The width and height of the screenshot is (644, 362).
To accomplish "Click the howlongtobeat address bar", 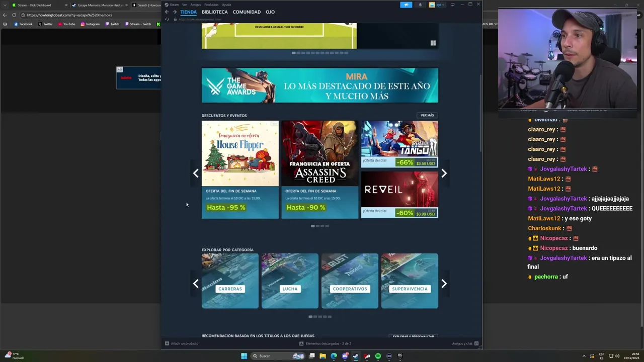I will [x=91, y=15].
